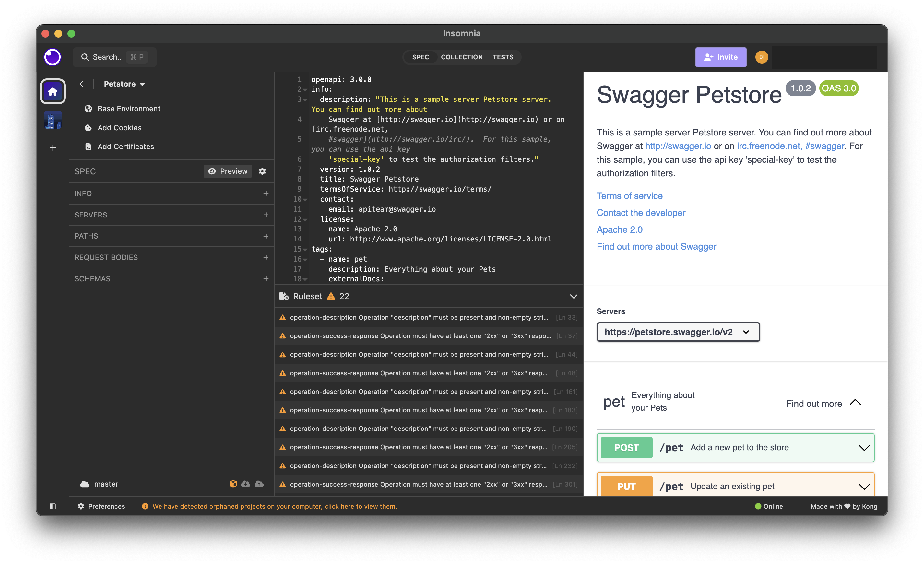Open lint warning at Ln 33
The height and width of the screenshot is (564, 924).
[429, 317]
